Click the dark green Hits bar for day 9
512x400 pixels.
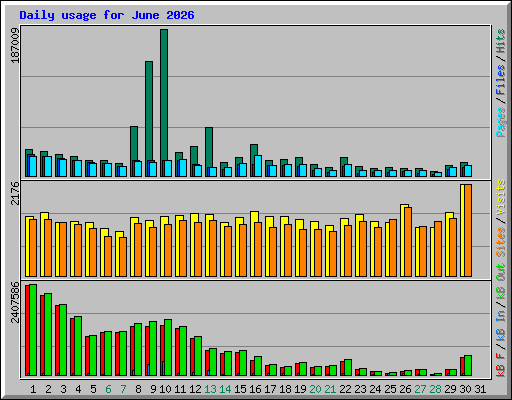tap(149, 111)
